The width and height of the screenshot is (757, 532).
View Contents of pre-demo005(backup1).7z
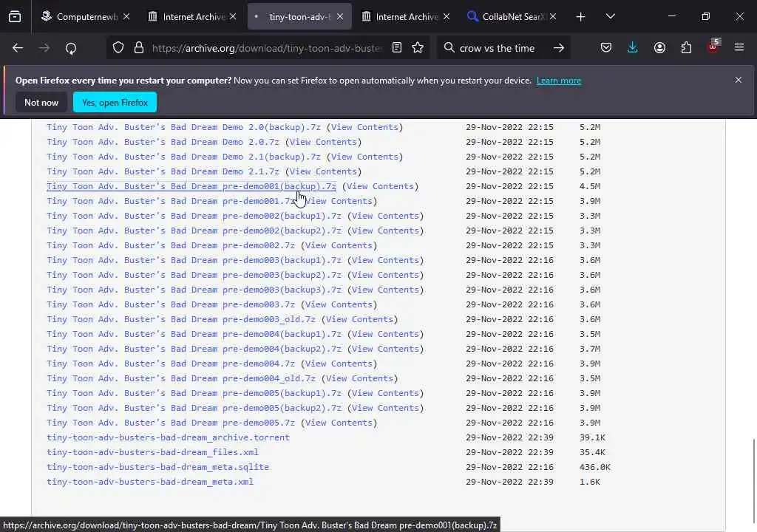coord(385,393)
